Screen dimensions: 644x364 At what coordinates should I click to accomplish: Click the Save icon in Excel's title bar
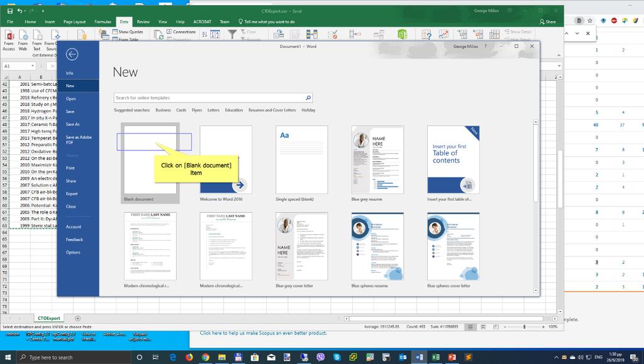(x=10, y=11)
